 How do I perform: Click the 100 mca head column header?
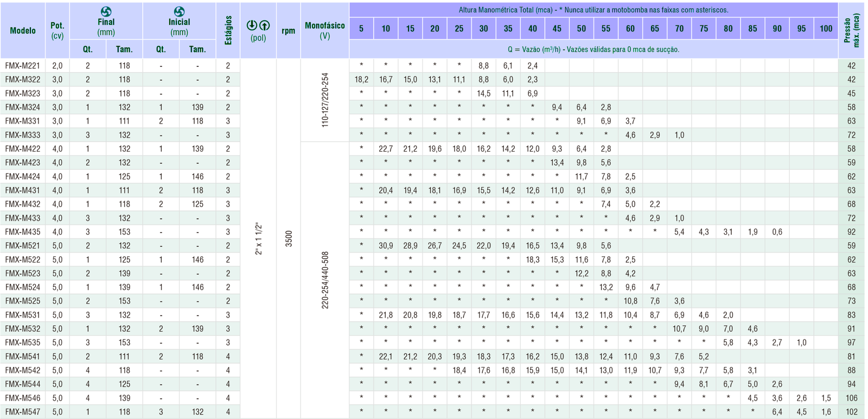pyautogui.click(x=826, y=29)
